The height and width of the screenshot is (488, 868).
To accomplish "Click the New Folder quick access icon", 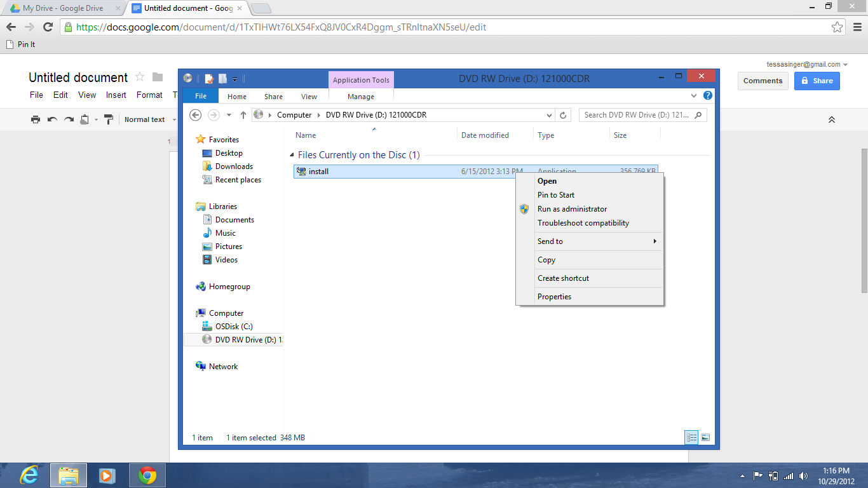I will [x=222, y=78].
